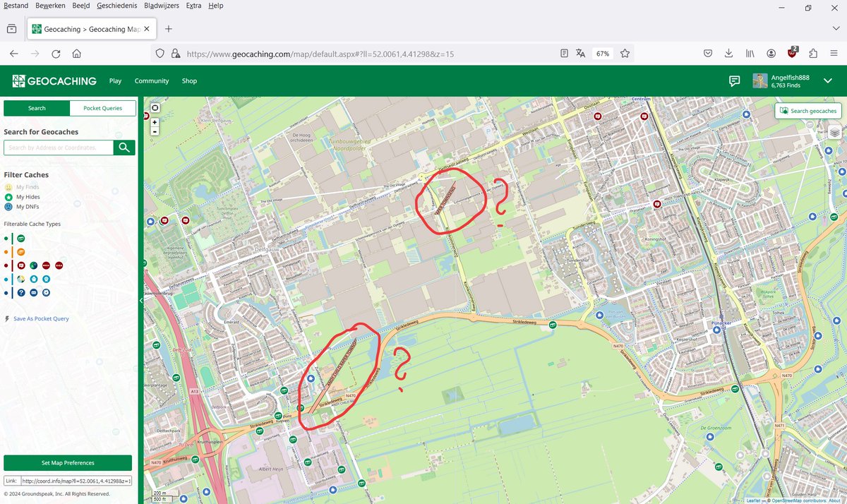Open the Bladwijzers menu
Viewport: 847px width, 504px height.
[x=162, y=6]
